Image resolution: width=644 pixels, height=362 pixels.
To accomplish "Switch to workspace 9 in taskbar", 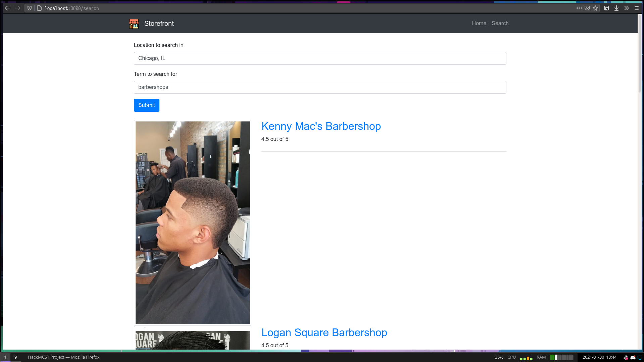I will tap(15, 357).
